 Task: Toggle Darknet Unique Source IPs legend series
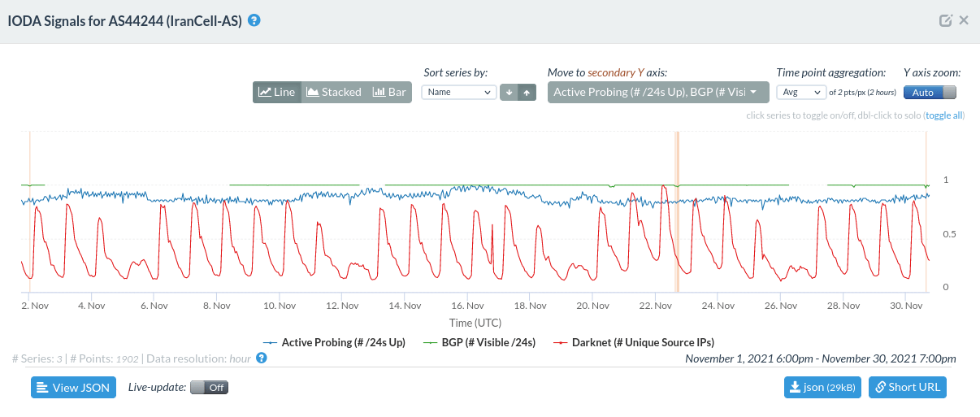point(633,342)
